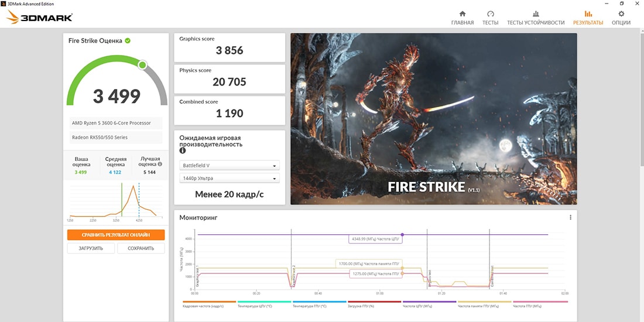Open the Battlefield V game dropdown

click(229, 166)
